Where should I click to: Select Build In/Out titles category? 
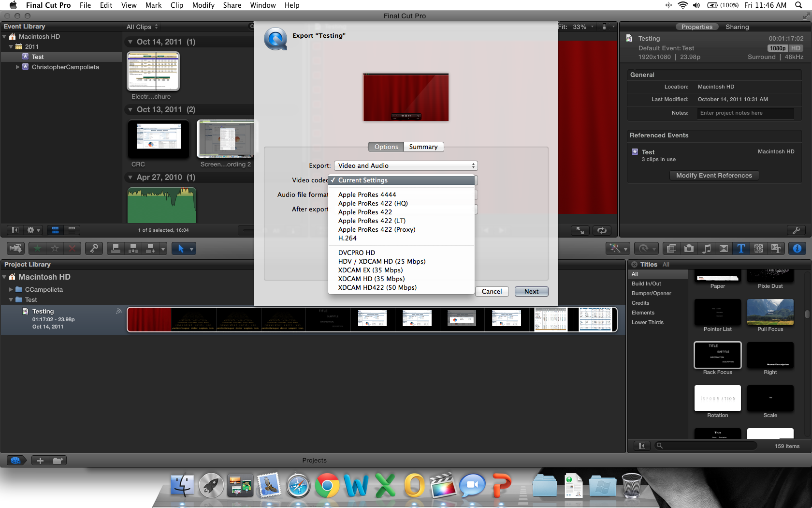(646, 284)
